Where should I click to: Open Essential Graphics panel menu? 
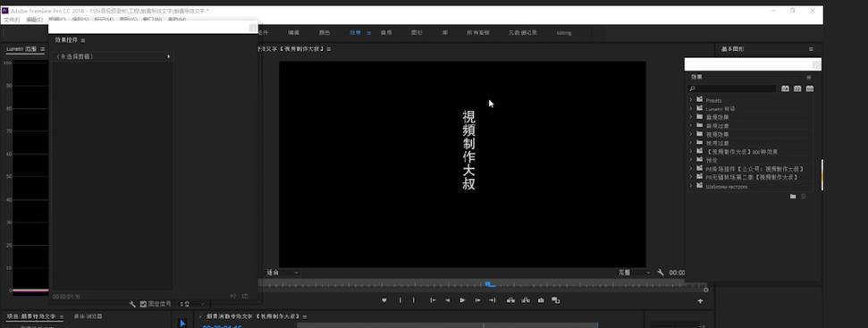811,49
